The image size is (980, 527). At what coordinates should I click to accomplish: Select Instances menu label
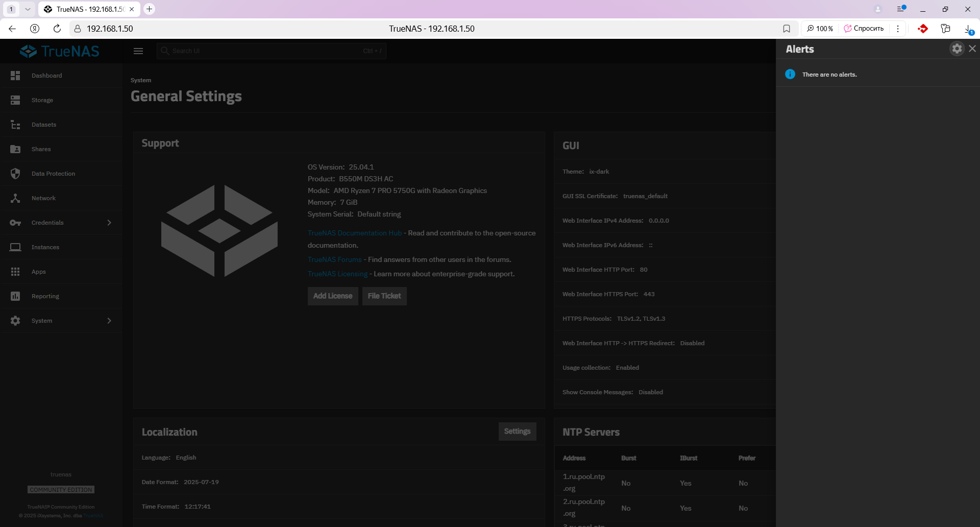click(45, 247)
